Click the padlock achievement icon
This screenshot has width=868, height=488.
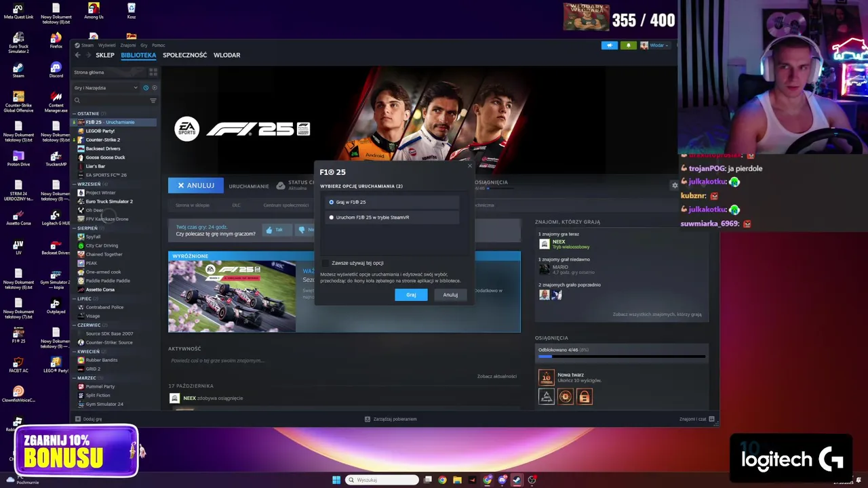coord(585,396)
